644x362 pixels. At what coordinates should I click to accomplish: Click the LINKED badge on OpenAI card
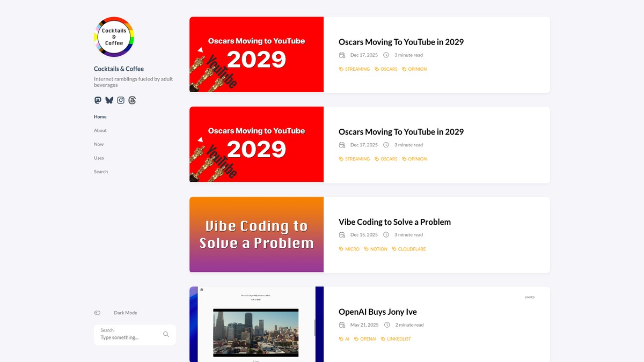click(530, 297)
